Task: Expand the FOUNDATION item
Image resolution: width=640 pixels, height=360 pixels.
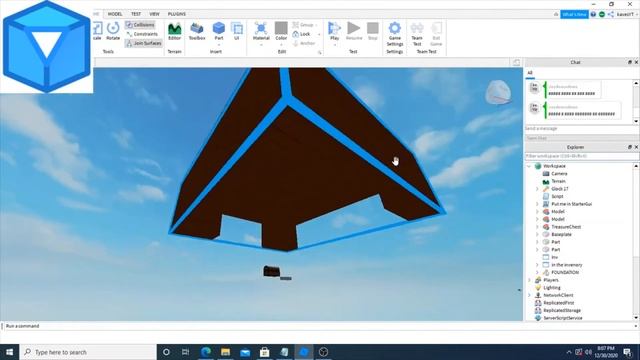Action: click(537, 272)
